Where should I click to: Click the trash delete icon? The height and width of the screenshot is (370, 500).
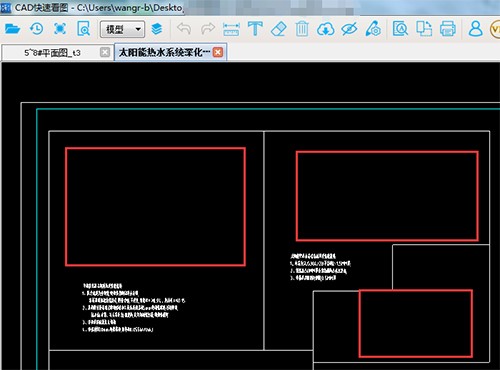tap(302, 29)
